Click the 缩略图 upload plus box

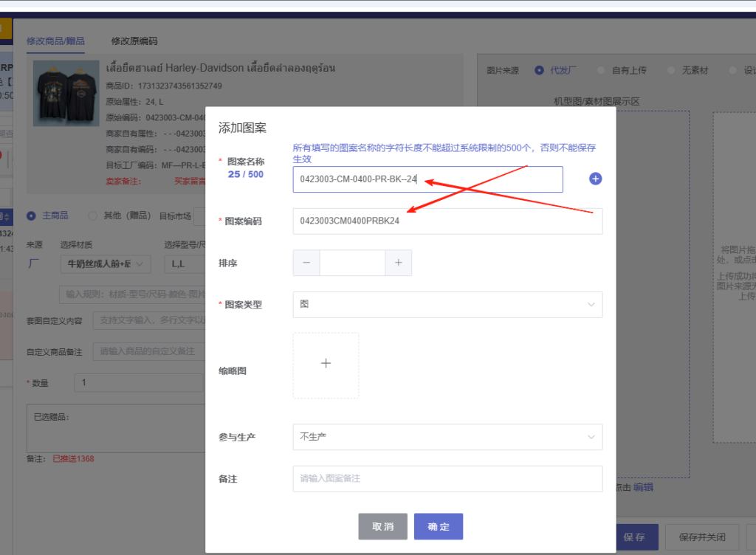pos(326,365)
